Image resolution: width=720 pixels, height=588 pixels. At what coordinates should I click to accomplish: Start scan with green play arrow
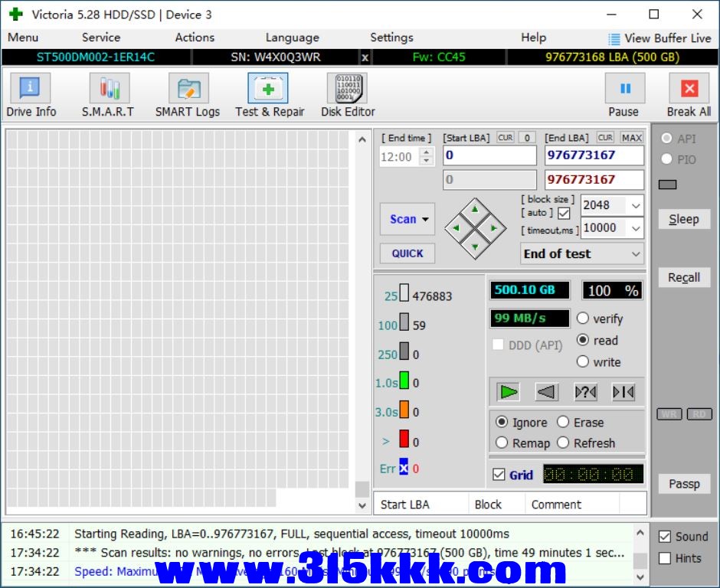click(x=509, y=392)
